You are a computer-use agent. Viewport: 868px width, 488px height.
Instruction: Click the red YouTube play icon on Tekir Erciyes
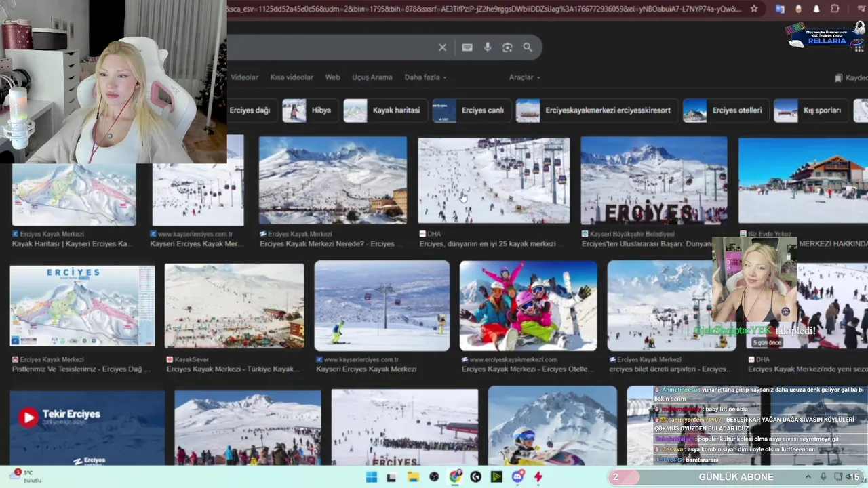[x=28, y=417]
